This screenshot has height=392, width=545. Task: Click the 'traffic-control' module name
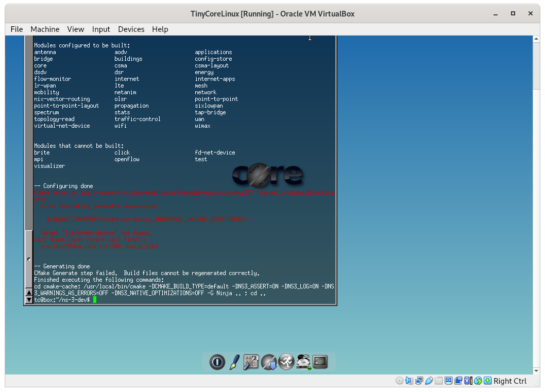(138, 119)
